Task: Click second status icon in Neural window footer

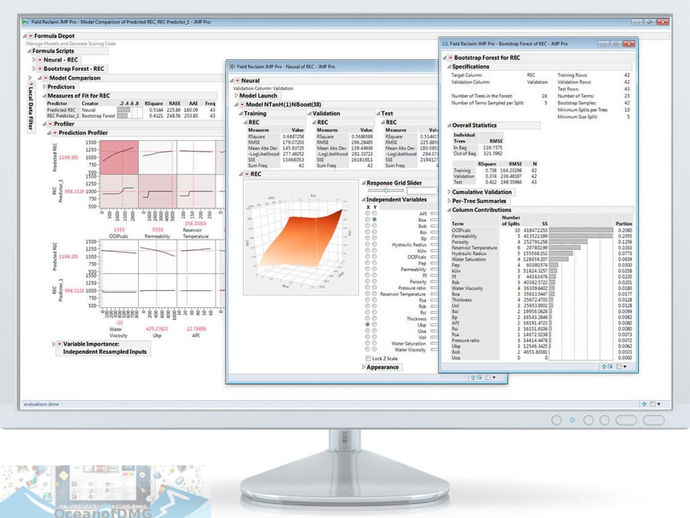Action: pyautogui.click(x=479, y=378)
